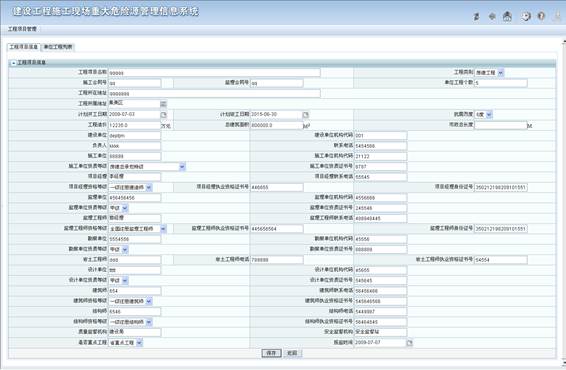566x370 pixels.
Task: Click the 监理工程师身份证号 input field
Action: pos(501,228)
